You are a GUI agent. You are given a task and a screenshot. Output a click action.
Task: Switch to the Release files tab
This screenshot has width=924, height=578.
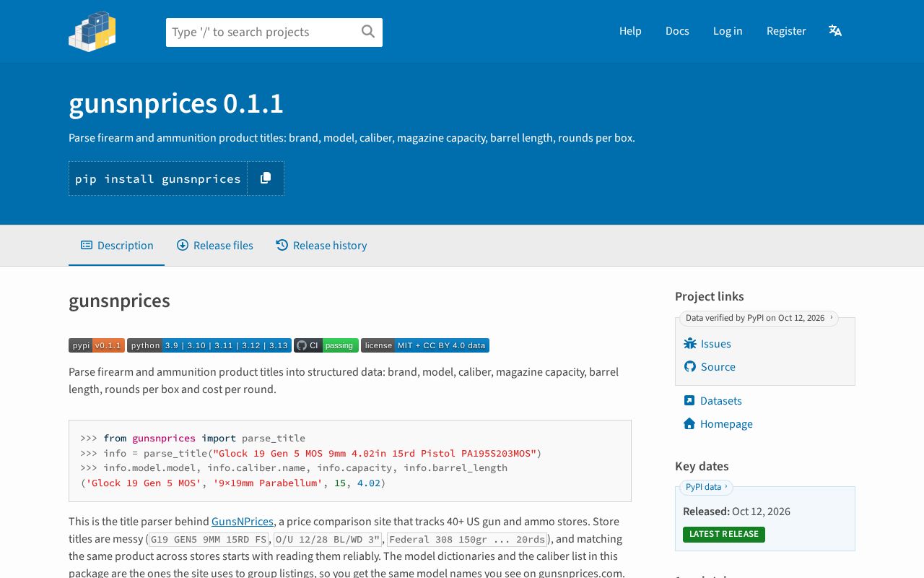pyautogui.click(x=215, y=246)
